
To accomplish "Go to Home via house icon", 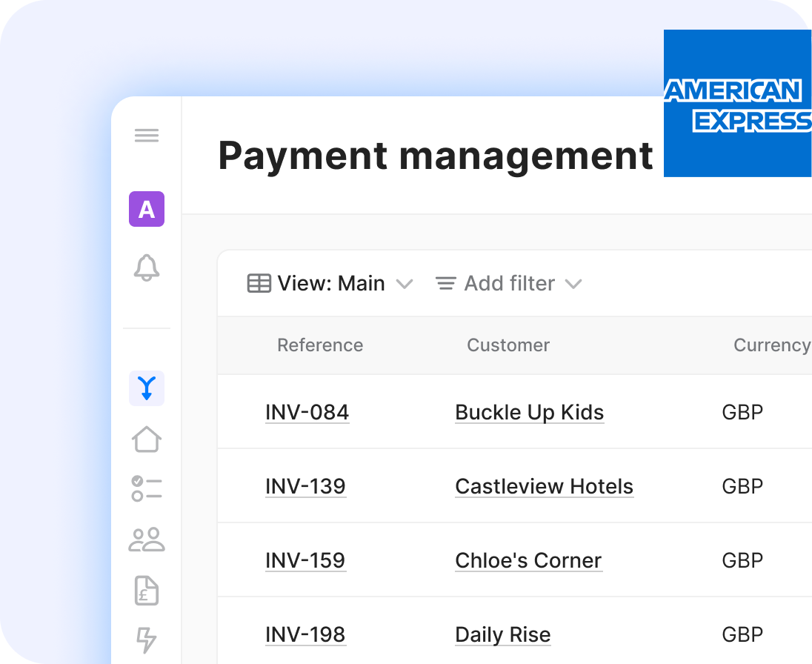I will (147, 439).
